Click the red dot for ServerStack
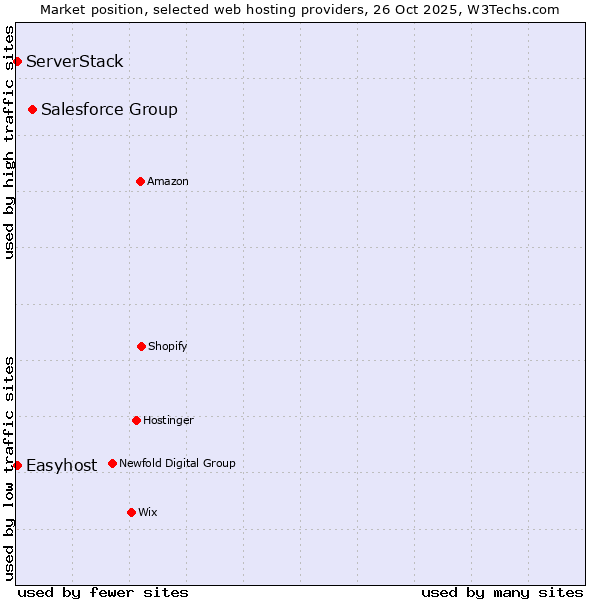 point(17,62)
